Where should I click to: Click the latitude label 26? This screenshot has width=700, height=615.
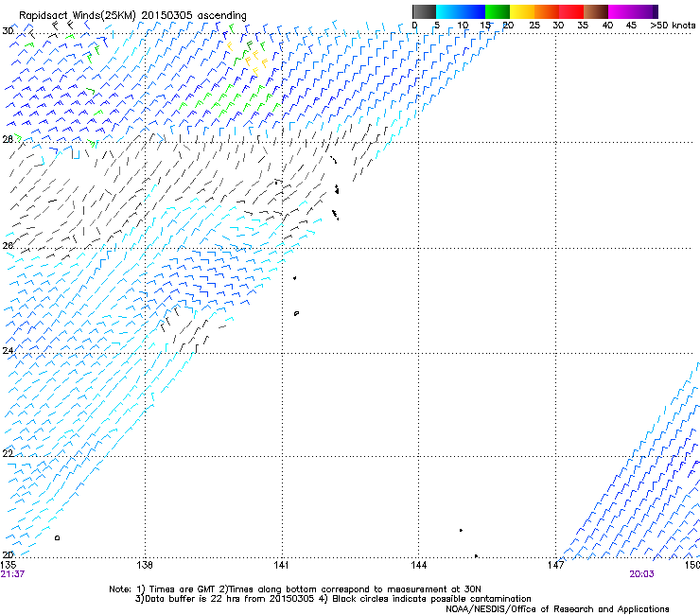(8, 246)
